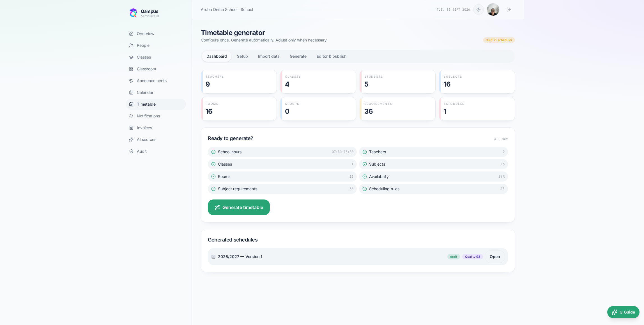Toggle dark mode with moon icon
The image size is (644, 325).
(x=479, y=10)
